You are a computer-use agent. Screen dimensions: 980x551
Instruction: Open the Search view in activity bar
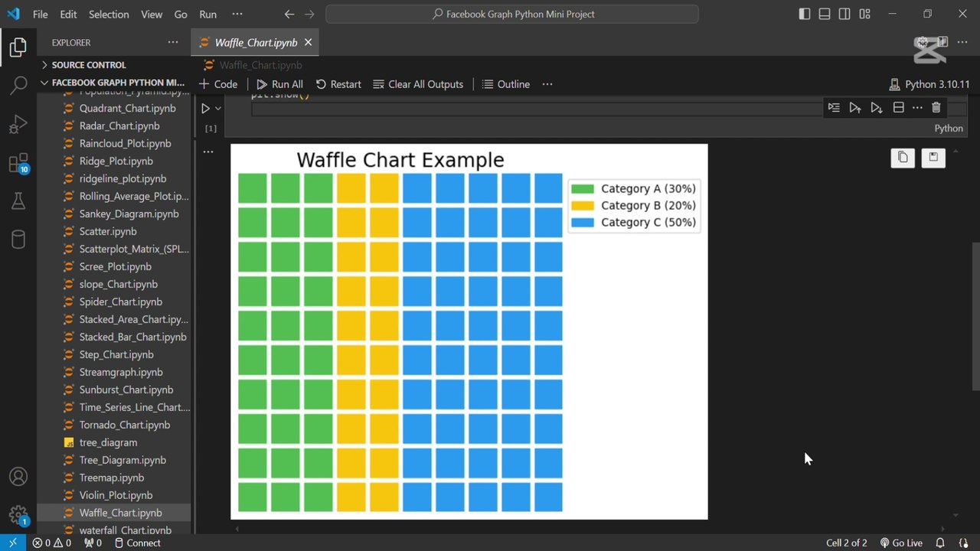[x=18, y=86]
